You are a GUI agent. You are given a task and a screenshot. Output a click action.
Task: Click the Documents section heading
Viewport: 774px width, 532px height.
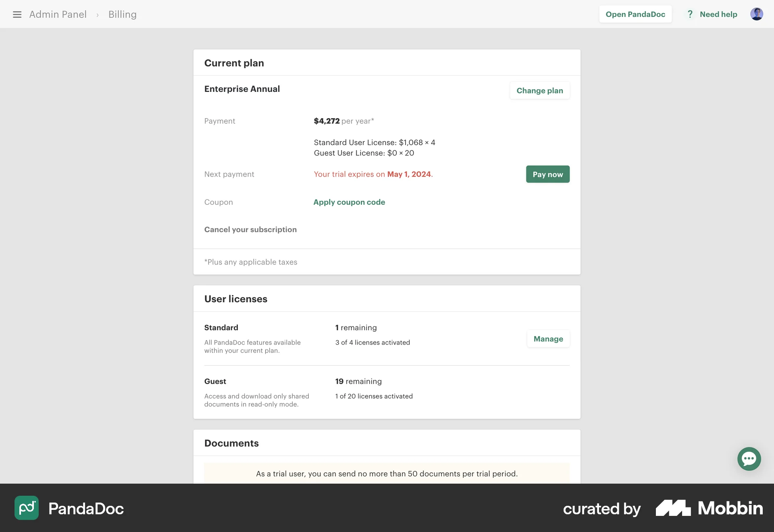(x=231, y=443)
